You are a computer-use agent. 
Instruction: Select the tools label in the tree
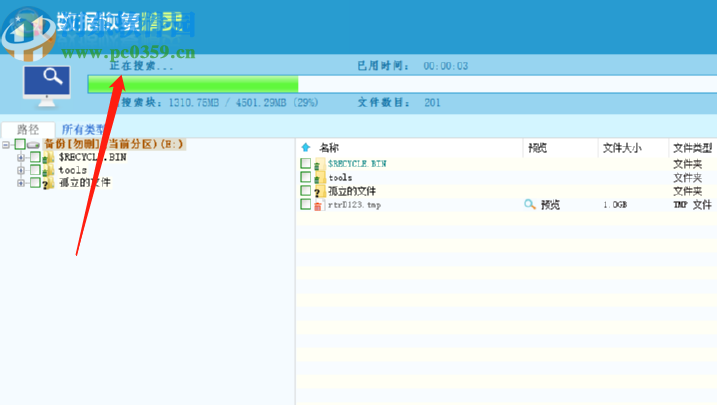pyautogui.click(x=73, y=170)
